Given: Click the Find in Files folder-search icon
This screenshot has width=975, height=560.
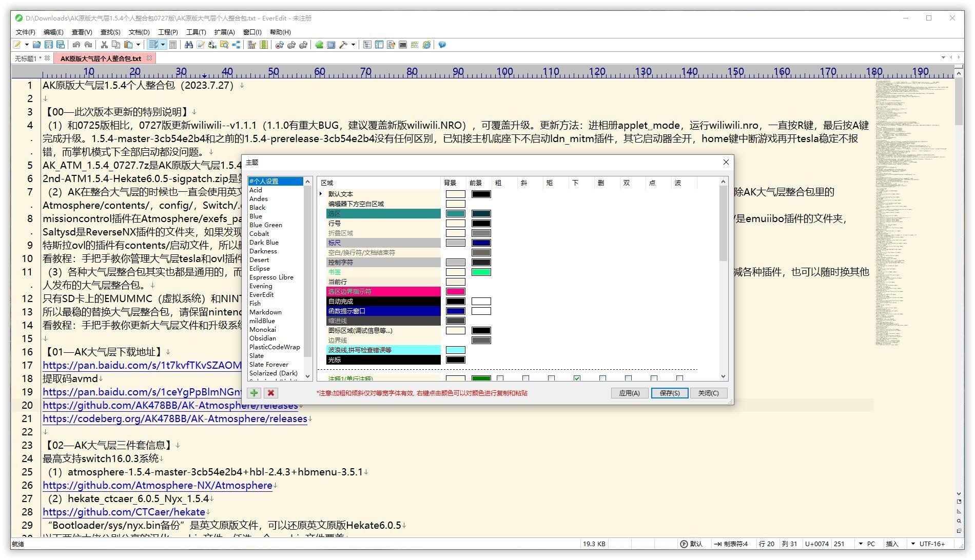Looking at the screenshot, I should point(224,45).
